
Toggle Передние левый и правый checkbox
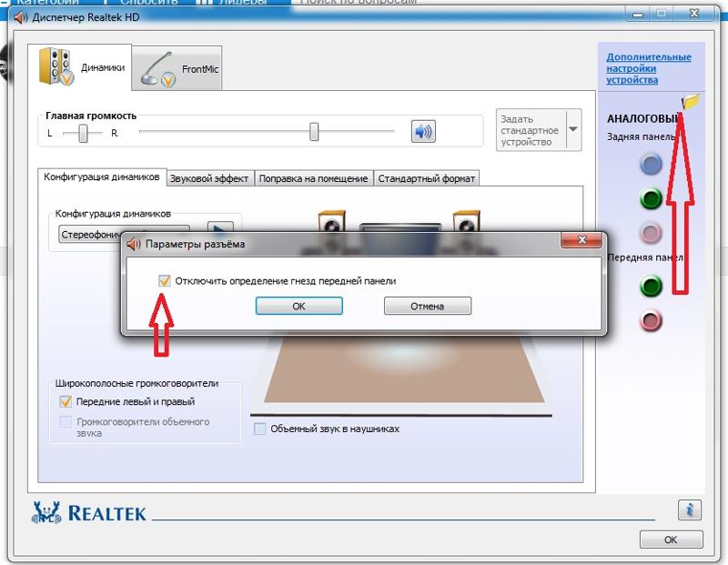66,401
